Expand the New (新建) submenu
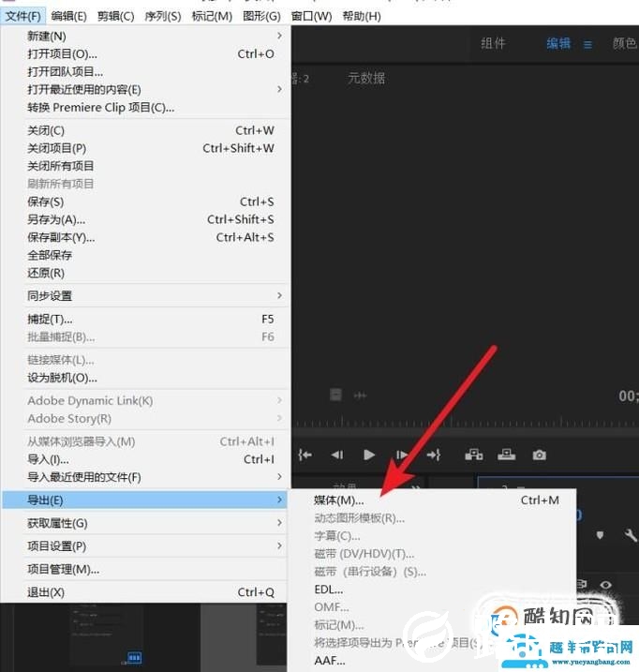 click(x=146, y=36)
